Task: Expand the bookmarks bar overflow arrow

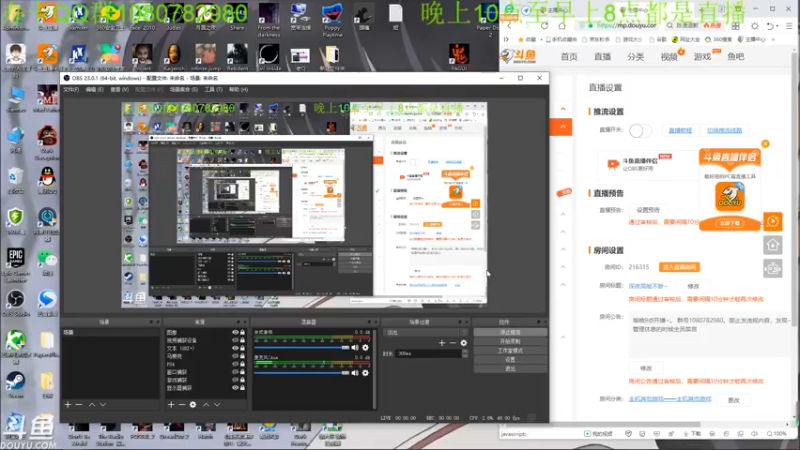Action: point(773,39)
